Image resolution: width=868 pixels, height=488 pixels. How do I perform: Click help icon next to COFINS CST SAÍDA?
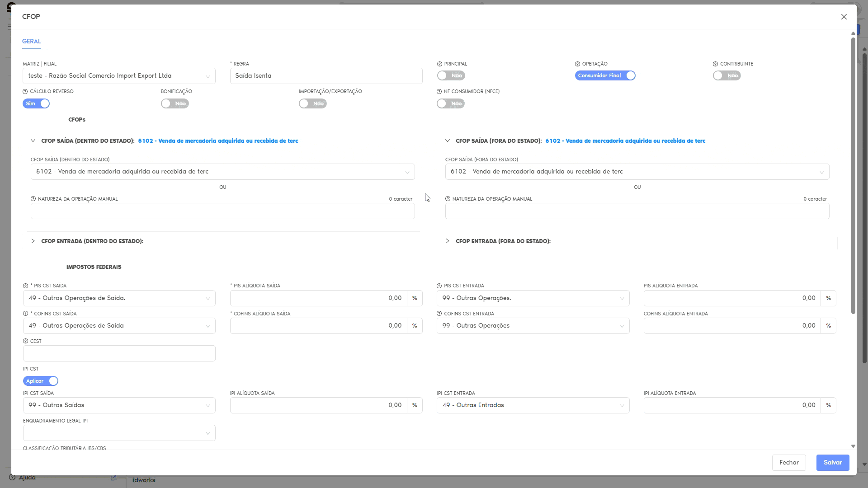coord(25,314)
